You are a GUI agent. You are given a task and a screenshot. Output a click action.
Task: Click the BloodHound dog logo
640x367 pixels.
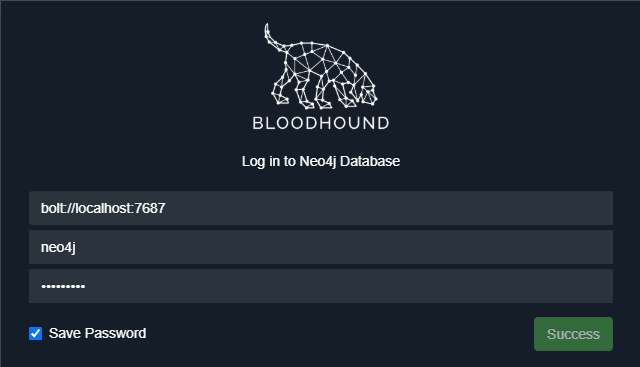pos(321,67)
